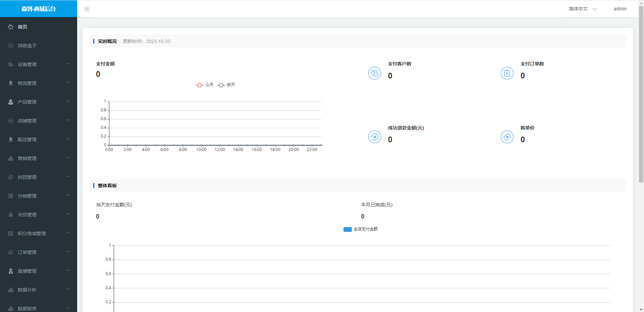The image size is (644, 312).
Task: Click the page vertical scrollbar thumb
Action: [x=641, y=94]
